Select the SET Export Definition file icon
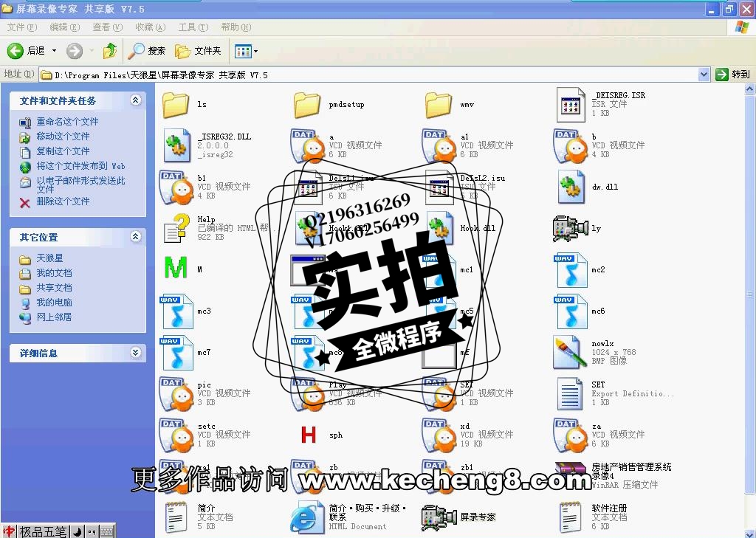 click(x=570, y=394)
